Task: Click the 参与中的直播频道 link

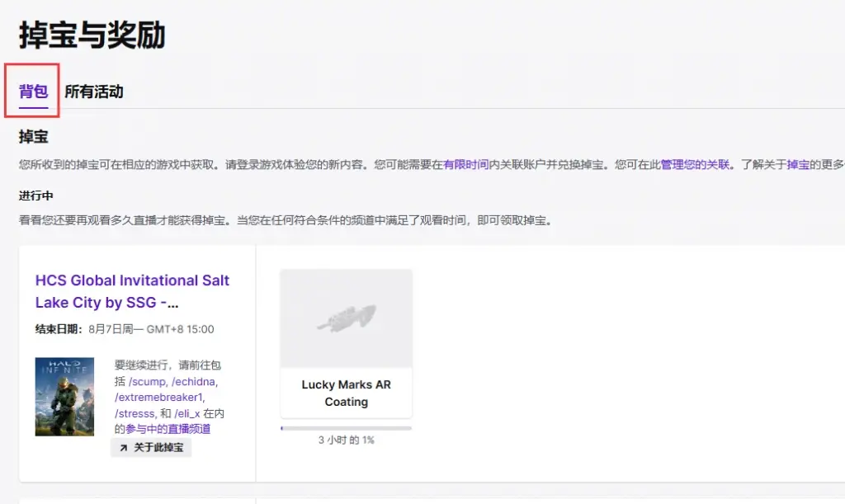Action: [168, 428]
